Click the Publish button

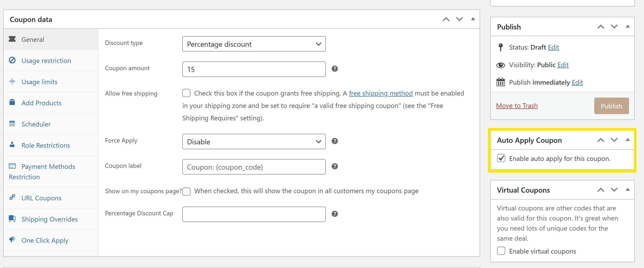point(611,106)
